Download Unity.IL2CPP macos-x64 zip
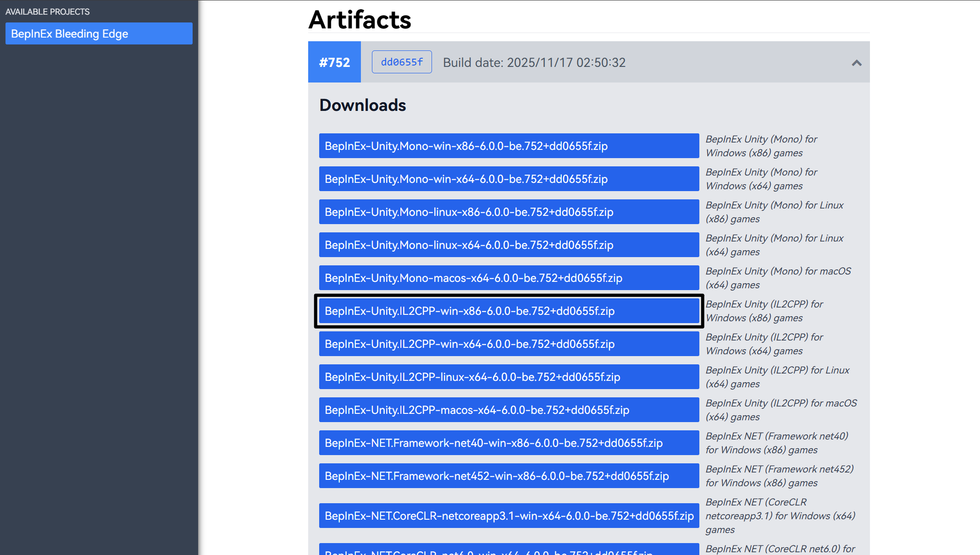 click(x=509, y=410)
